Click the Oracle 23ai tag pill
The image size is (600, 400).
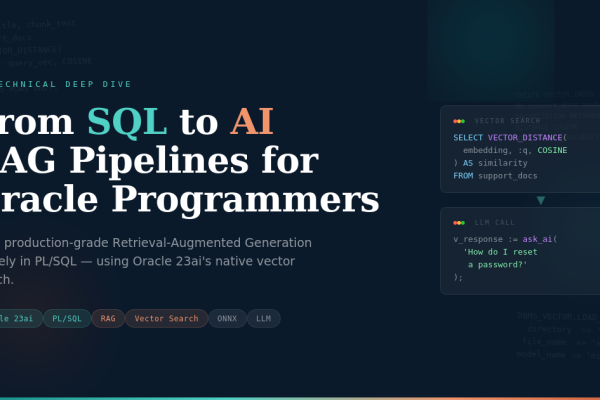click(17, 318)
